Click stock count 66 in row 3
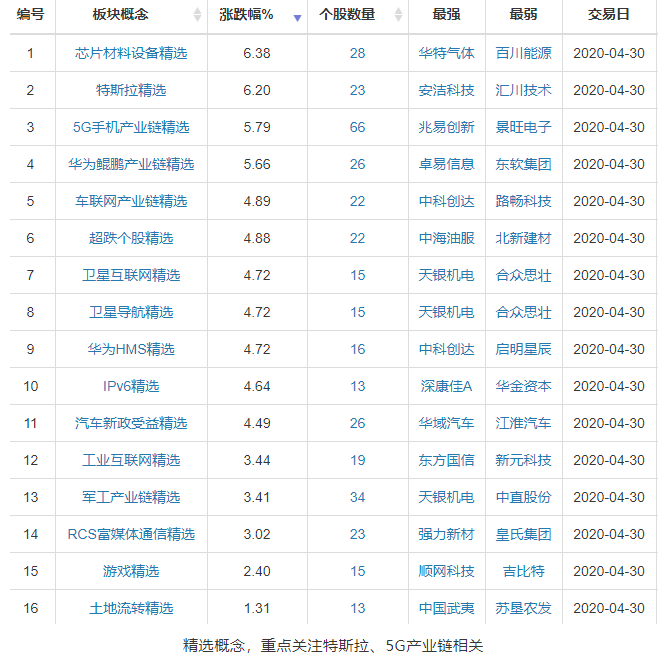 point(358,127)
